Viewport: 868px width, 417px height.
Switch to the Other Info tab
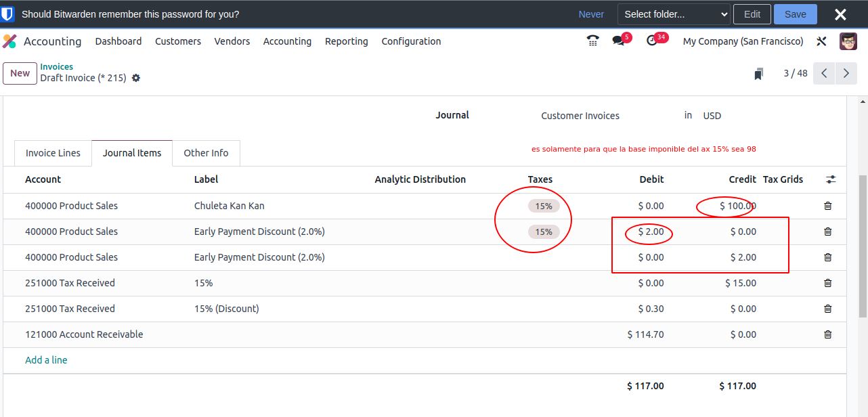pos(206,153)
